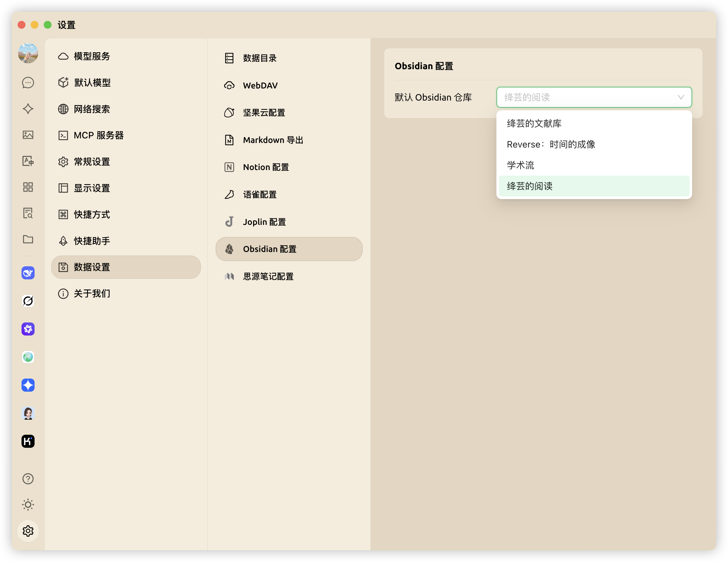The height and width of the screenshot is (562, 728).
Task: Open the translate sidebar icon
Action: coord(28,161)
